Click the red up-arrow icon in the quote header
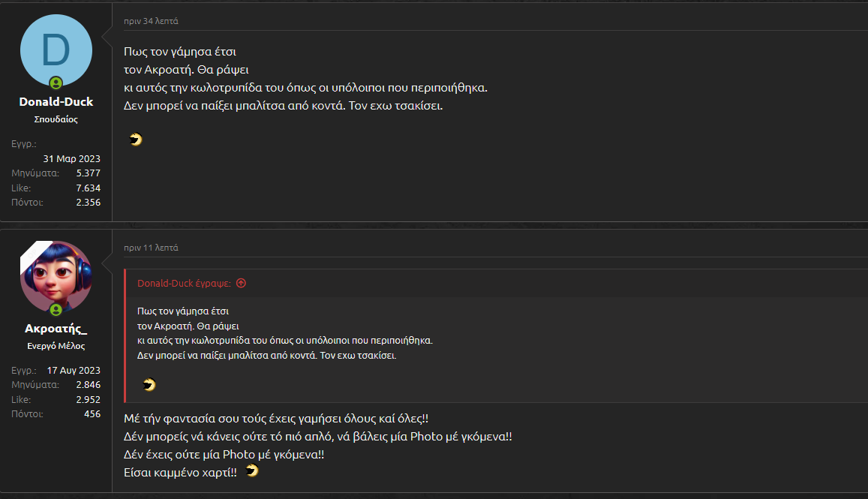868x499 pixels. (241, 283)
